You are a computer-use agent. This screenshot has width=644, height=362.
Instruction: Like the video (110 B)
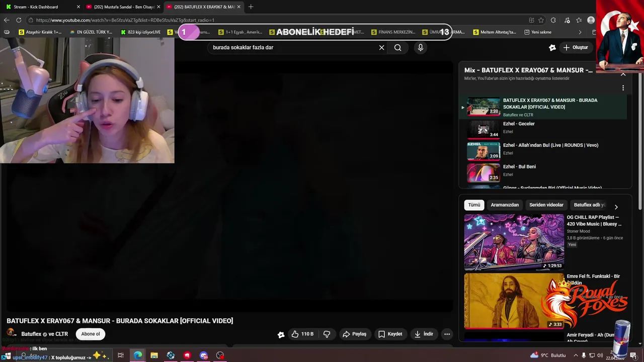pos(302,334)
